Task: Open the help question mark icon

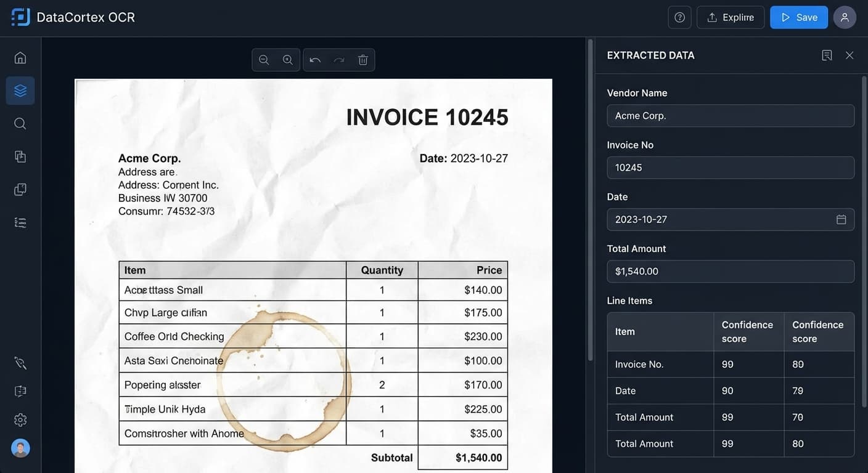Action: 679,17
